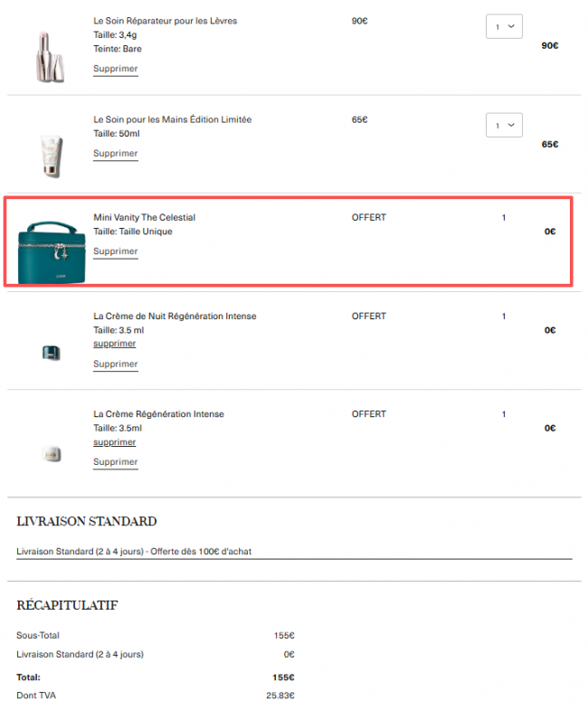This screenshot has width=588, height=710.
Task: Click lowercase 'supprimer' under La Crème Régénération Intense
Action: tap(114, 442)
